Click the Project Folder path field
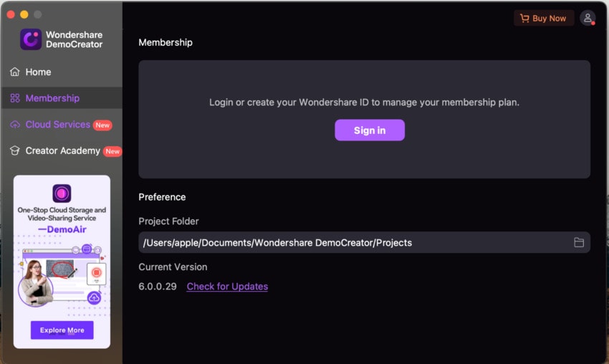This screenshot has width=609, height=364. (x=351, y=243)
